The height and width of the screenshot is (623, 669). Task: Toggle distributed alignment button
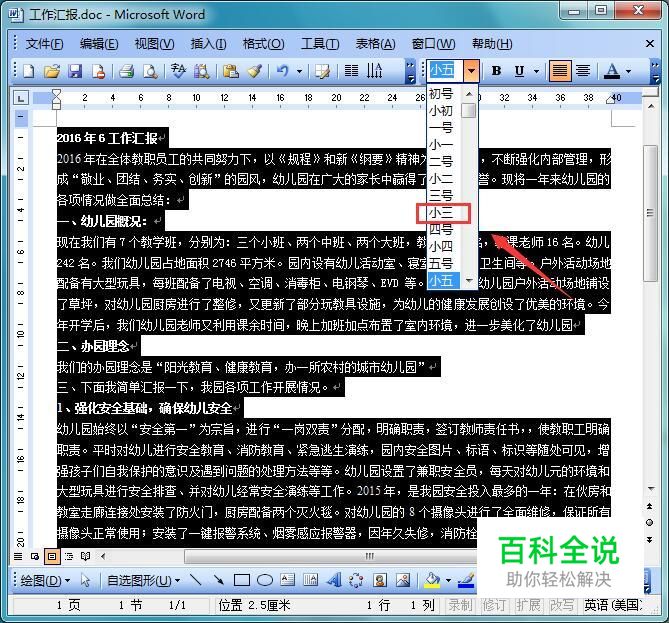(x=583, y=70)
